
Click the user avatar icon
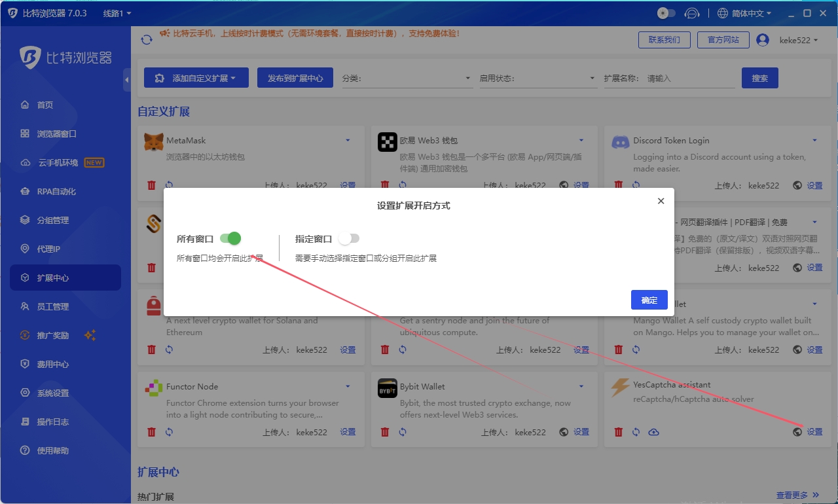[x=762, y=40]
